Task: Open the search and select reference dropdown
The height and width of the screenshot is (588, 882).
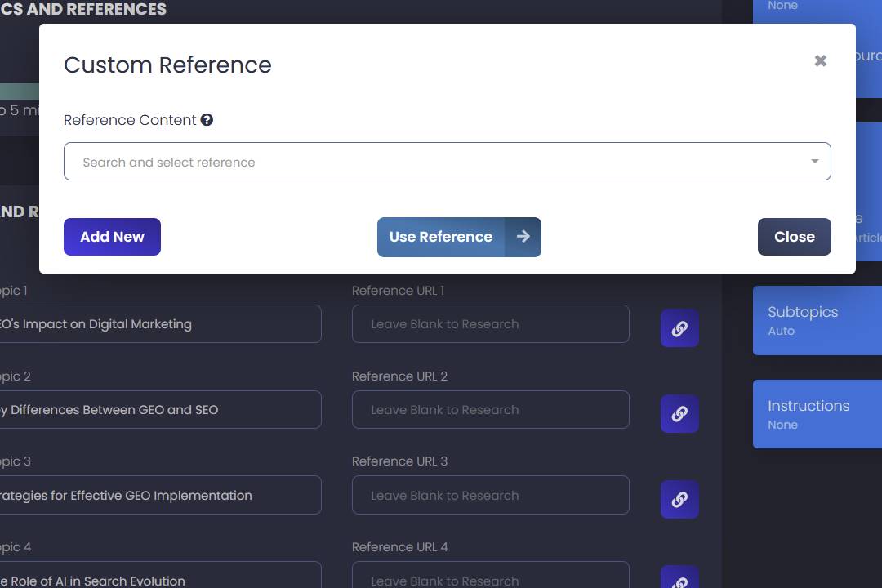Action: click(814, 161)
